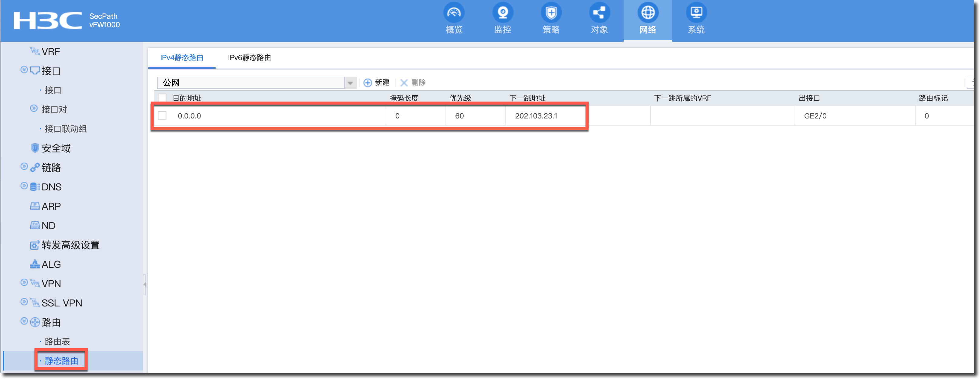Click the ALG sidebar icon
This screenshot has height=379, width=980.
(34, 264)
